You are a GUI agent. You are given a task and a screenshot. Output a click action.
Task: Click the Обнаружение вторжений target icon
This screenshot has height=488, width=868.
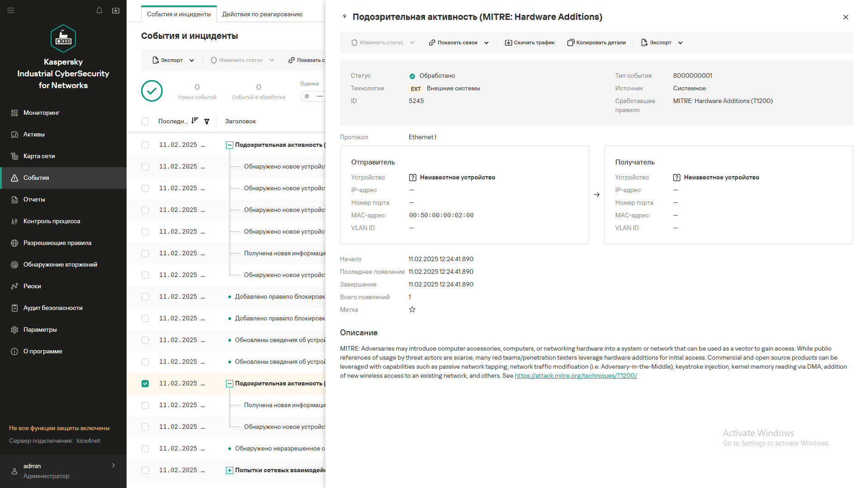(14, 265)
